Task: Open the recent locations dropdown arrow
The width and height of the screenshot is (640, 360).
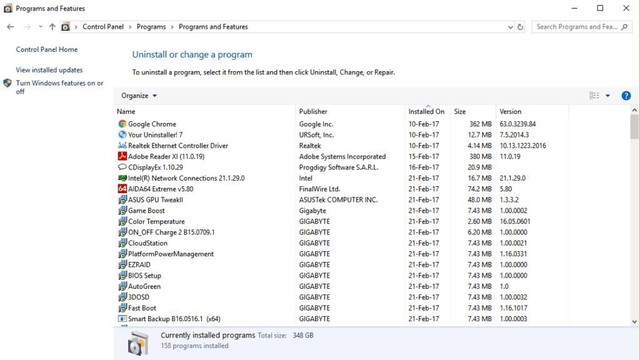Action: click(40, 27)
